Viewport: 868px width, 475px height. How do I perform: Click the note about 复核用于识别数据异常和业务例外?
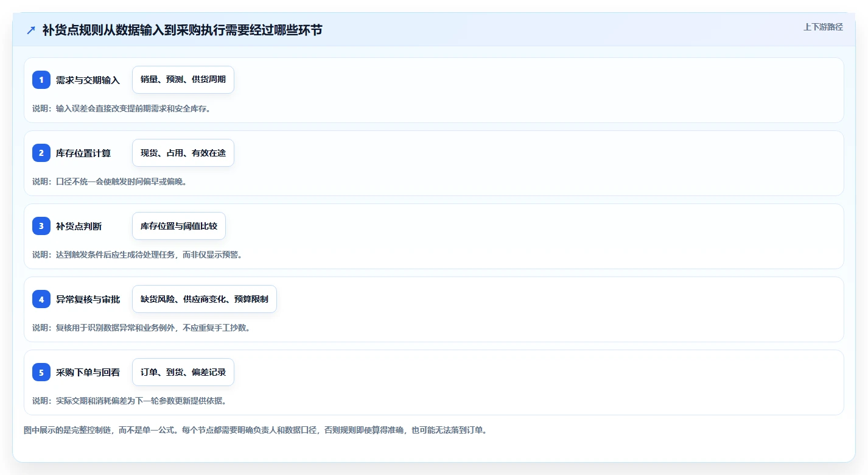point(141,328)
